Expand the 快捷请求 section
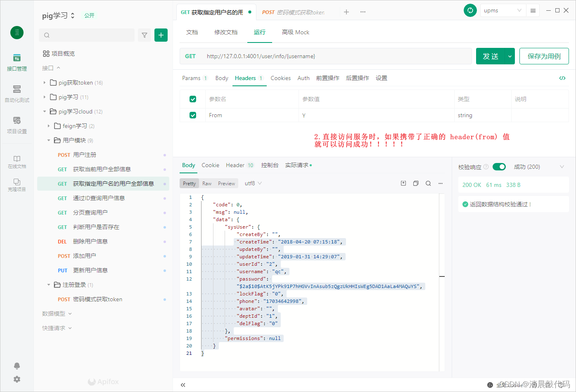576x392 pixels. [57, 328]
